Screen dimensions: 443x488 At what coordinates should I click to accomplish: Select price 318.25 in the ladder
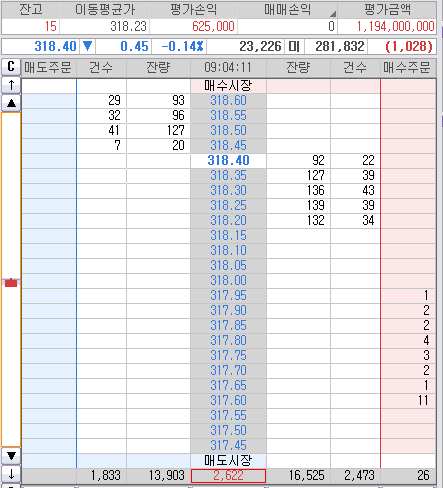pos(228,206)
